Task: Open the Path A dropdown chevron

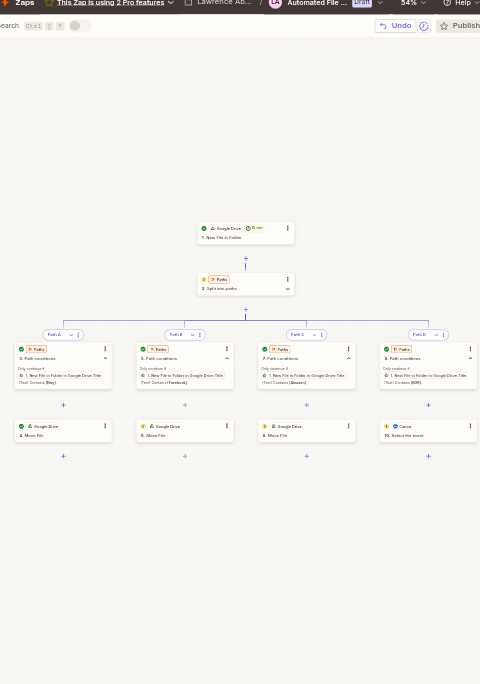Action: coord(71,335)
